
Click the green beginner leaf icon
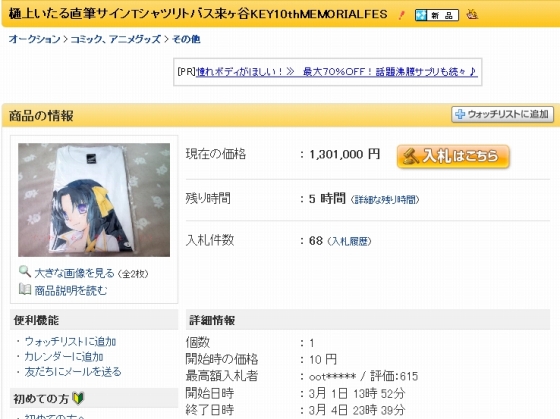tap(78, 398)
